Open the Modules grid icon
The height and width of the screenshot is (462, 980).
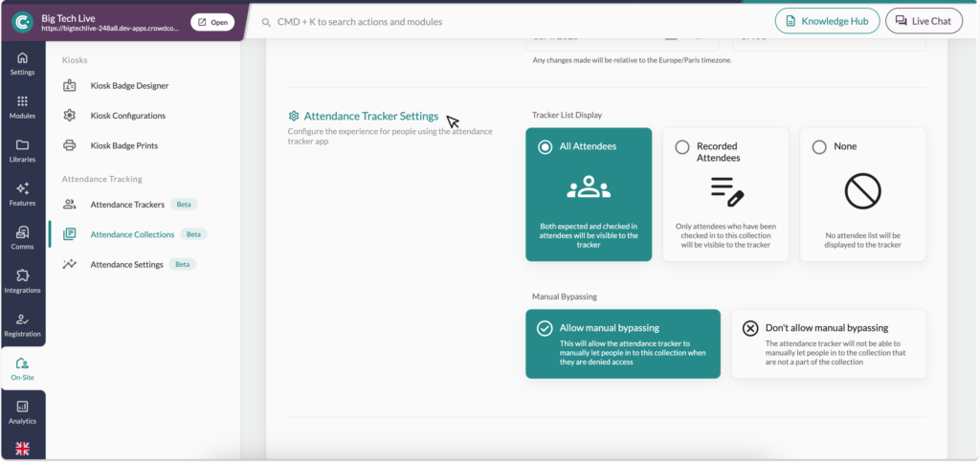tap(22, 107)
